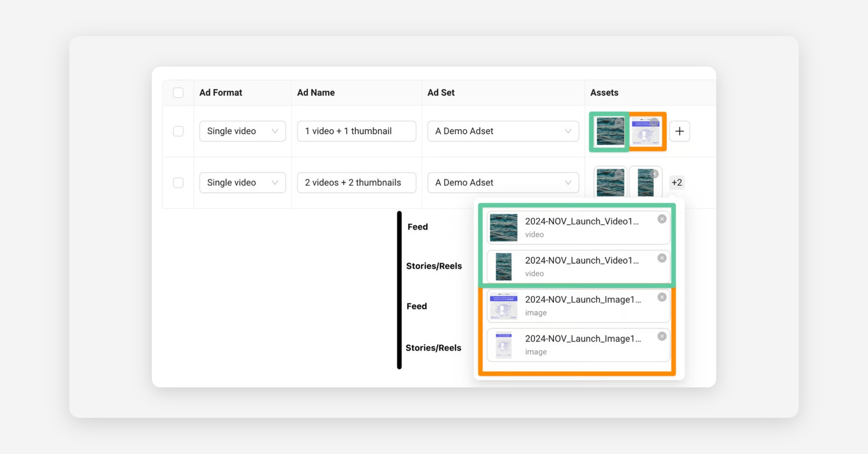
Task: Toggle the select-all header checkbox
Action: tap(178, 93)
